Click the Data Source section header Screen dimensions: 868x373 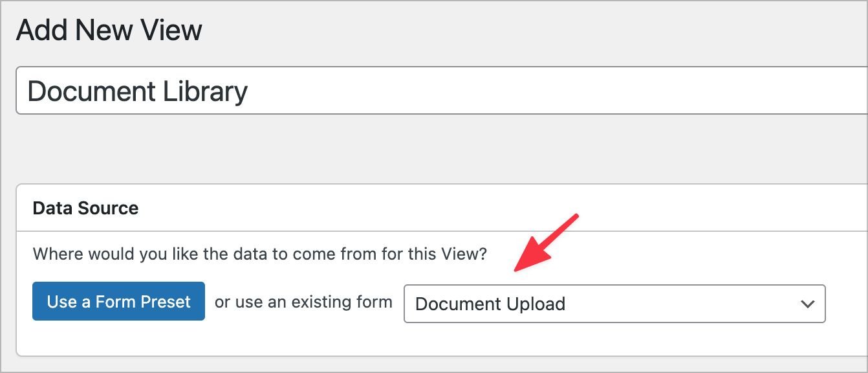click(85, 208)
